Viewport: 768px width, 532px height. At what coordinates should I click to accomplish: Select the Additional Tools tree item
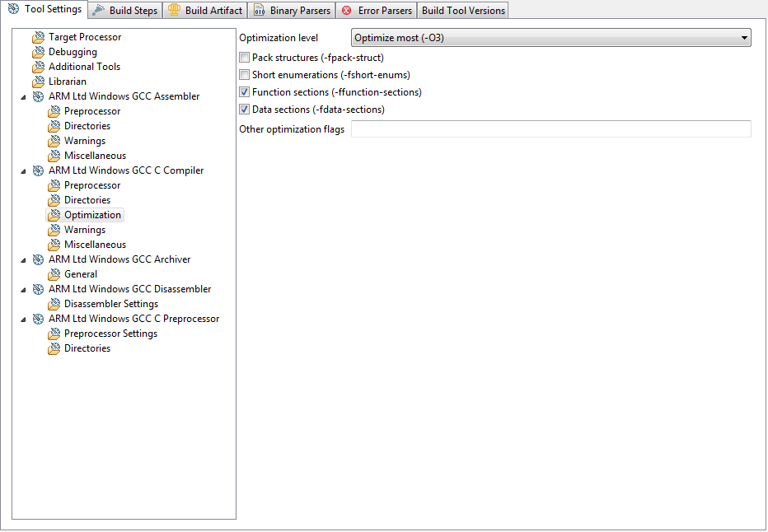pos(84,67)
